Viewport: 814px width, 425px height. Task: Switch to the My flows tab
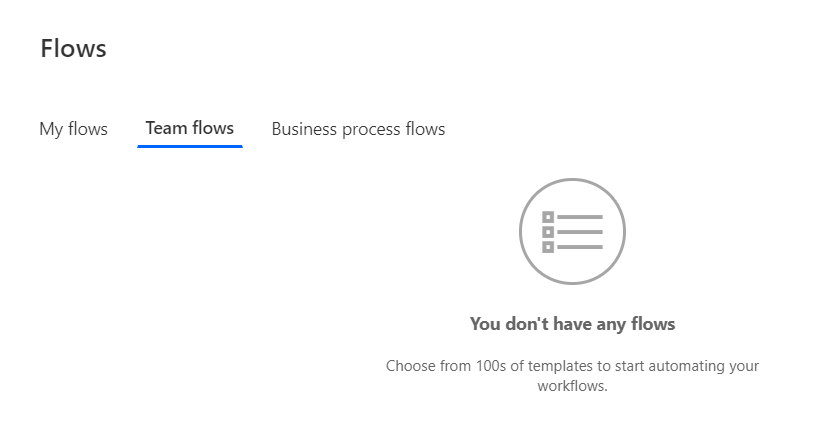point(74,129)
